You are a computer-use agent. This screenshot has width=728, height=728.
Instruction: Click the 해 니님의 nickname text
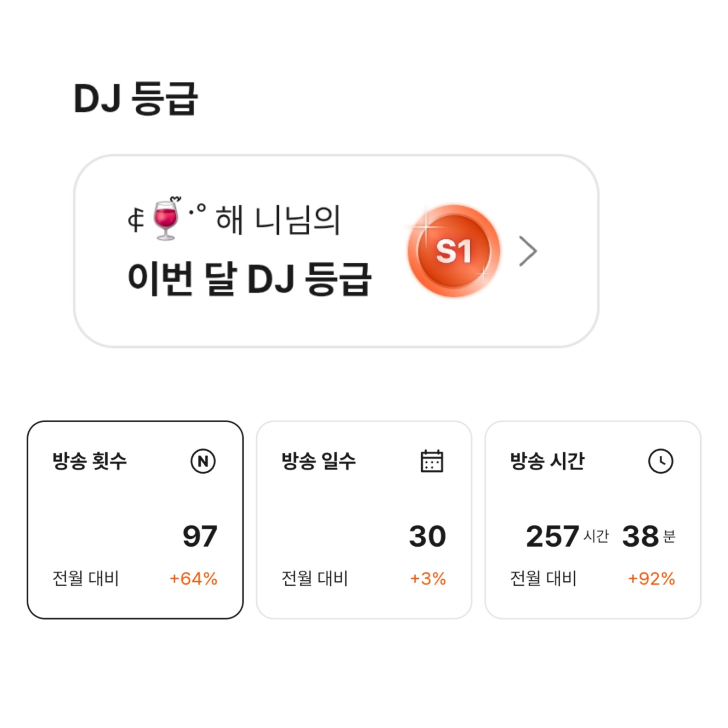tap(278, 220)
